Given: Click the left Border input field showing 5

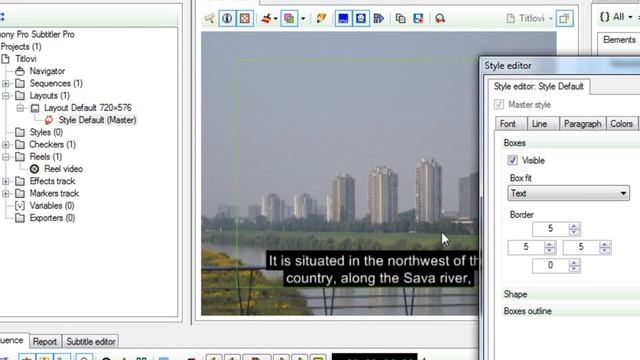Looking at the screenshot, I should (x=526, y=247).
